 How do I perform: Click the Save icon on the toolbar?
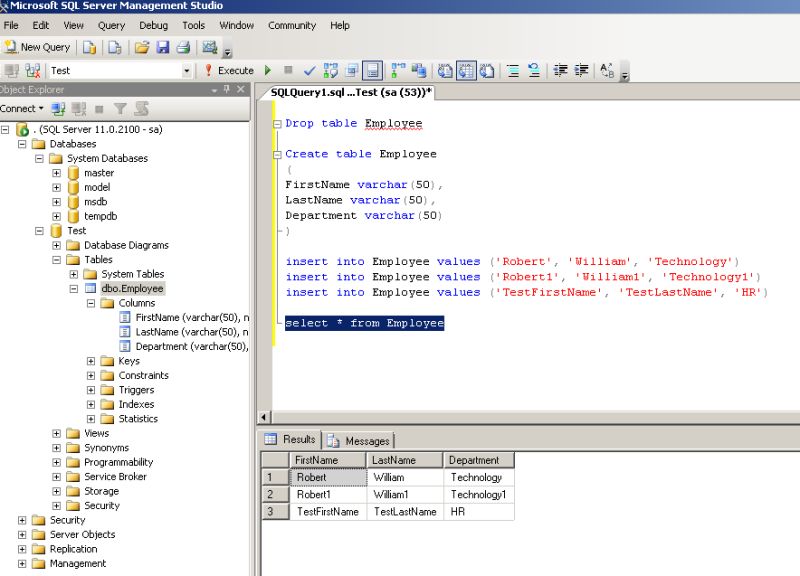(164, 47)
